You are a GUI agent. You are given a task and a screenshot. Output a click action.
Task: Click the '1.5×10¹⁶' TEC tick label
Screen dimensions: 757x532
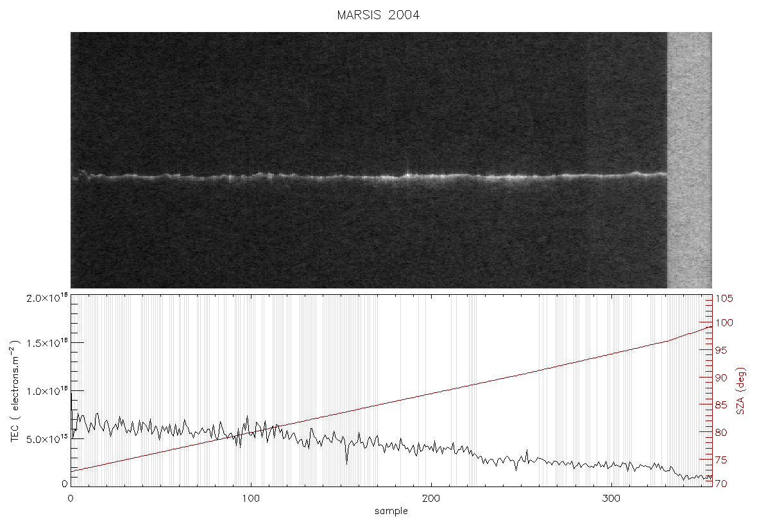point(47,343)
